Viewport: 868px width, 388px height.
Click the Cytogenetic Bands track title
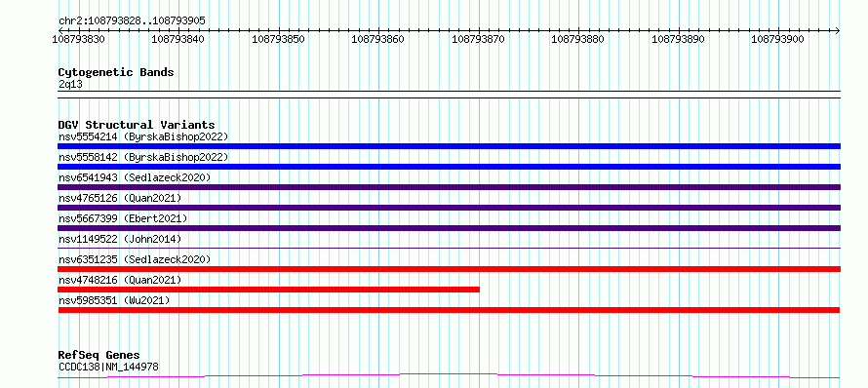tap(116, 72)
